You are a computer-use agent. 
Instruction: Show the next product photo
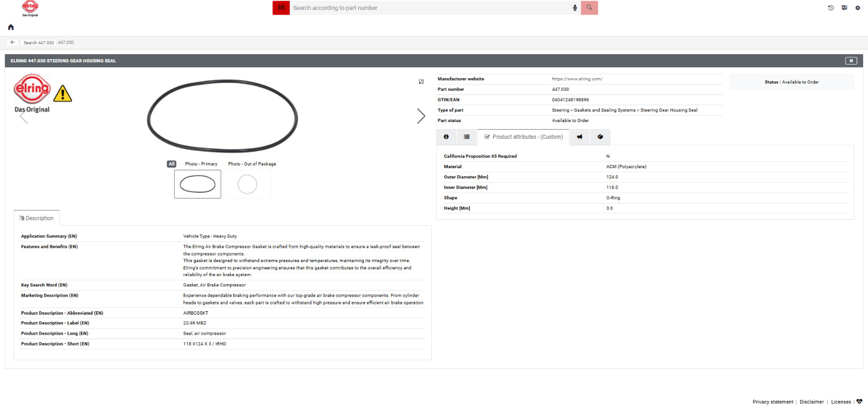pyautogui.click(x=421, y=116)
